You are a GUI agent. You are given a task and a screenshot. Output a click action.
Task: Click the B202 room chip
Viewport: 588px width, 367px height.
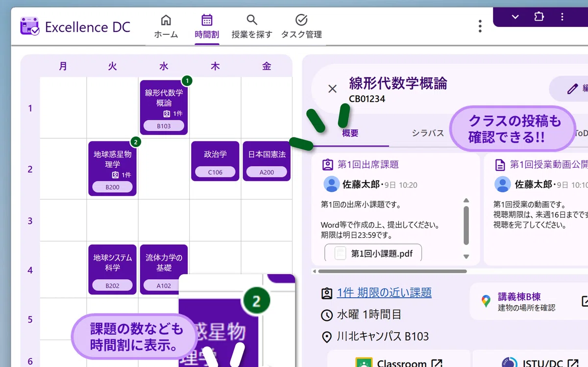[112, 286]
